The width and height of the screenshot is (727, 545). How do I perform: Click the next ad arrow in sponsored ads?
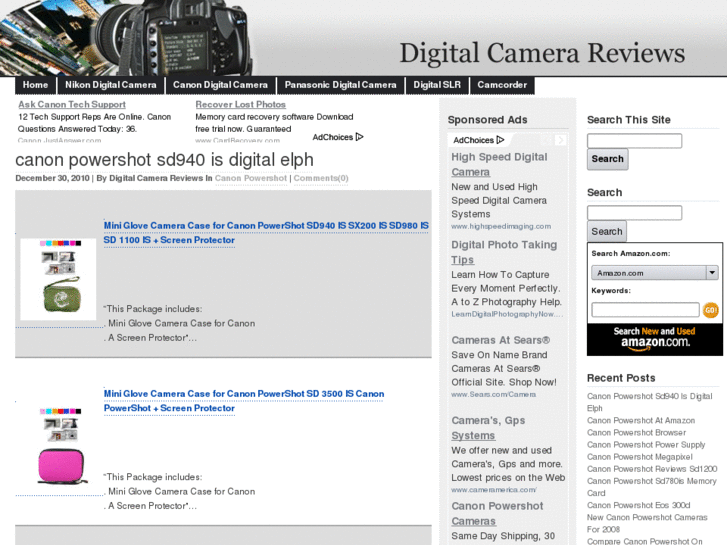click(561, 140)
